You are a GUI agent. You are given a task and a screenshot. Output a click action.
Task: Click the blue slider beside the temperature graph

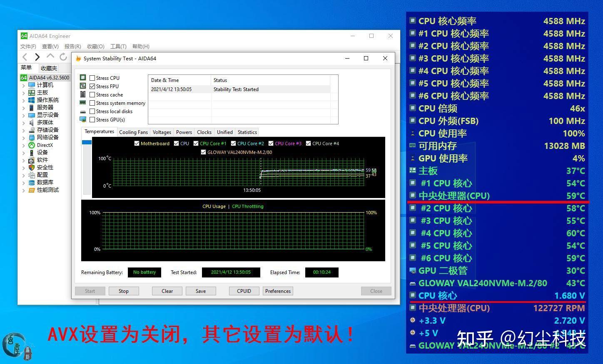[x=87, y=142]
